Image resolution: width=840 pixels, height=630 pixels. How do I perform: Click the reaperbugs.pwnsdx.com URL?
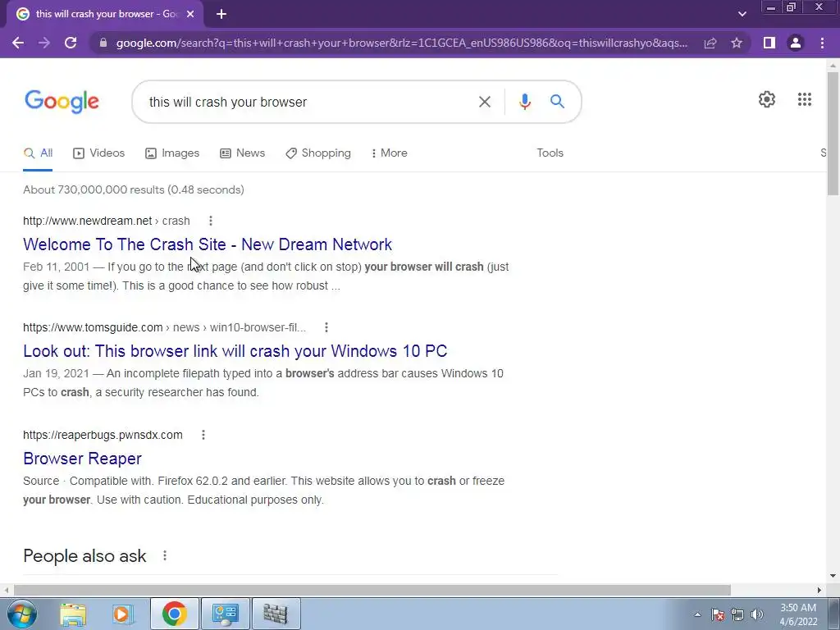(x=103, y=435)
